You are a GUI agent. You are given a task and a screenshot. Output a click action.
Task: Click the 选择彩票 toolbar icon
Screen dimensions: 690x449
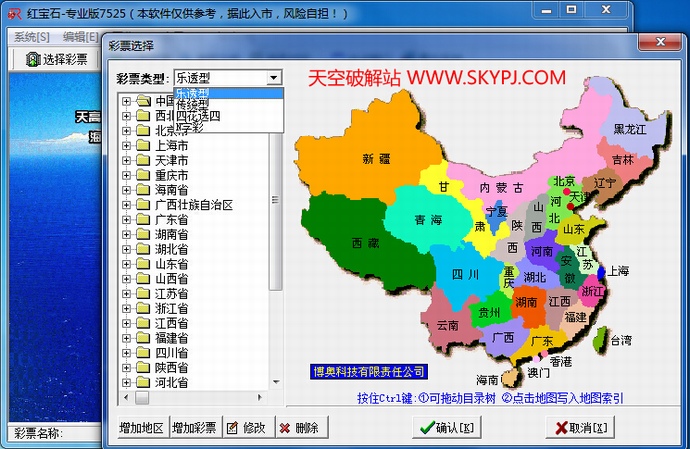(x=56, y=59)
